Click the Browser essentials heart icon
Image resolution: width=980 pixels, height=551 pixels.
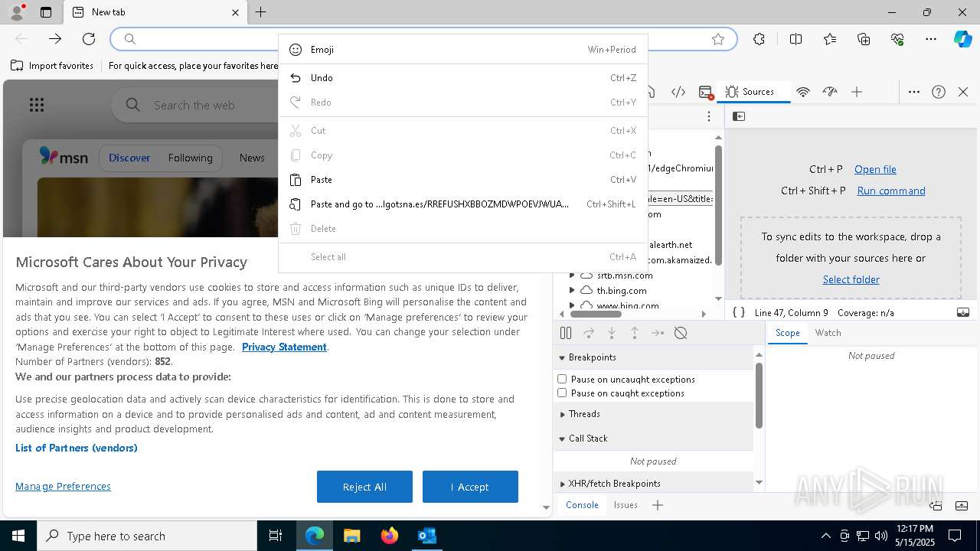(x=897, y=39)
